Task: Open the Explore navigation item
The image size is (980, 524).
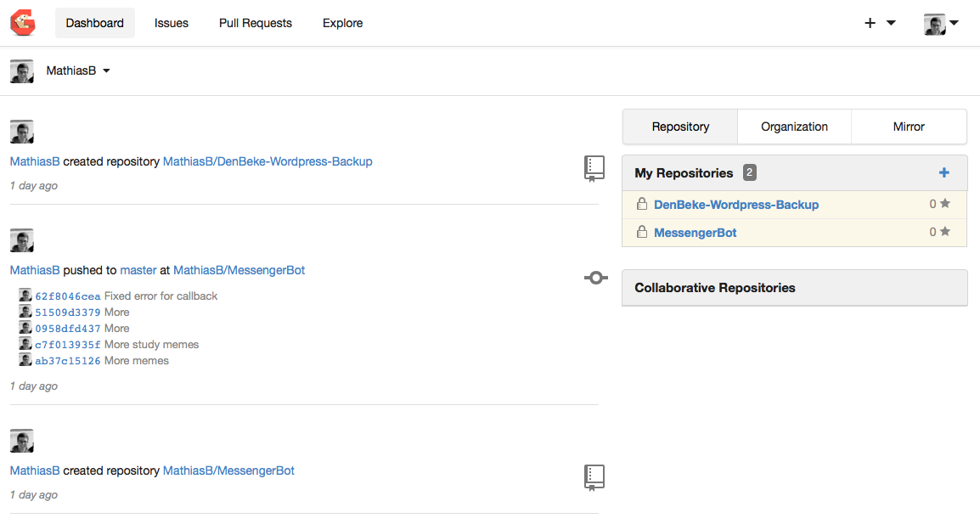Action: 342,23
